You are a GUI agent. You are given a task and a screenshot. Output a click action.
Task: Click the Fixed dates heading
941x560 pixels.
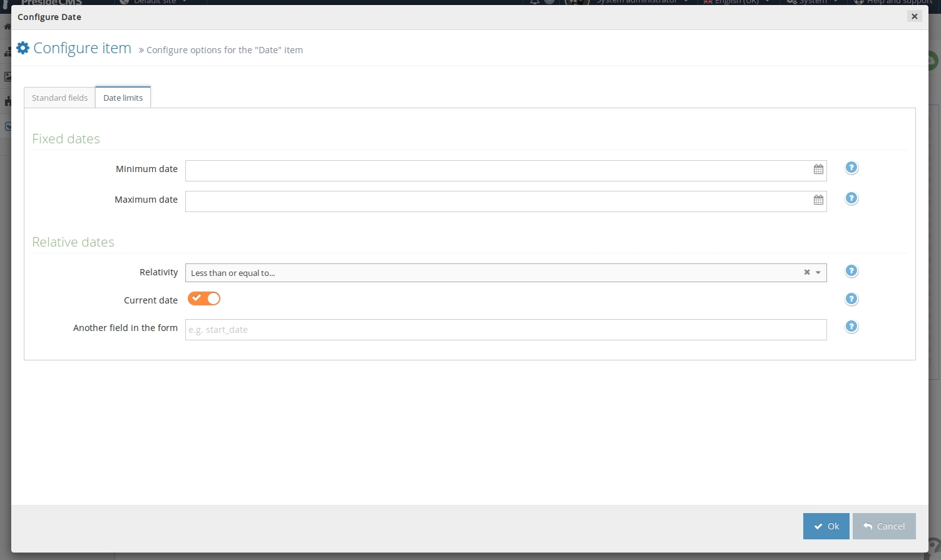pyautogui.click(x=66, y=139)
